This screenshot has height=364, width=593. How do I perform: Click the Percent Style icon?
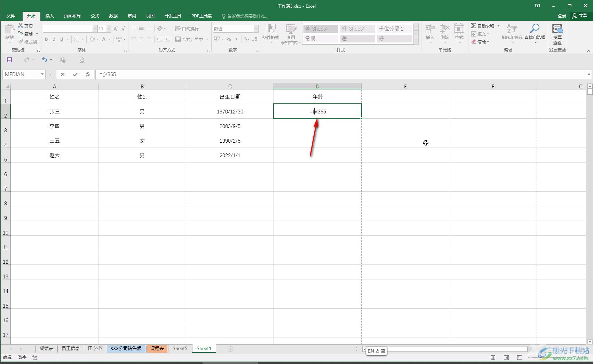[x=229, y=39]
